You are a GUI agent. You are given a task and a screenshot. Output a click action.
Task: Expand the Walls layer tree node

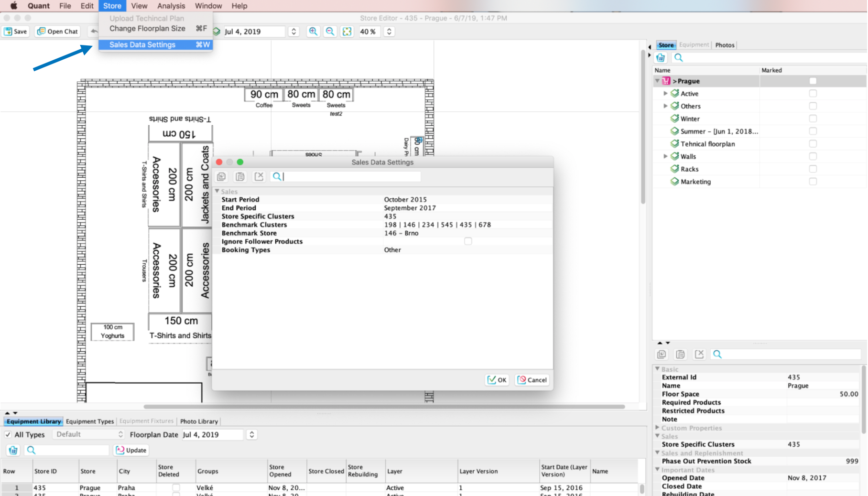[x=665, y=156]
